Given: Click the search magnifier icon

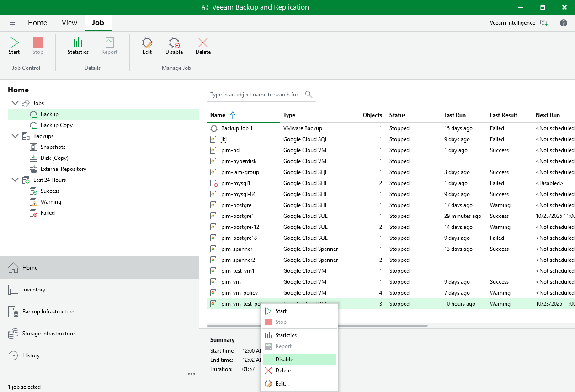Looking at the screenshot, I should point(309,95).
